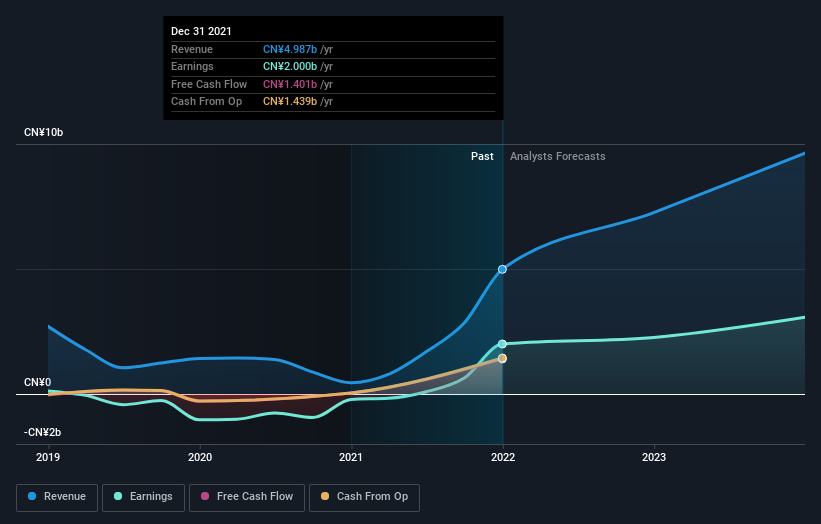Click the CN¥2.000b earnings value
The image size is (821, 524).
(290, 66)
